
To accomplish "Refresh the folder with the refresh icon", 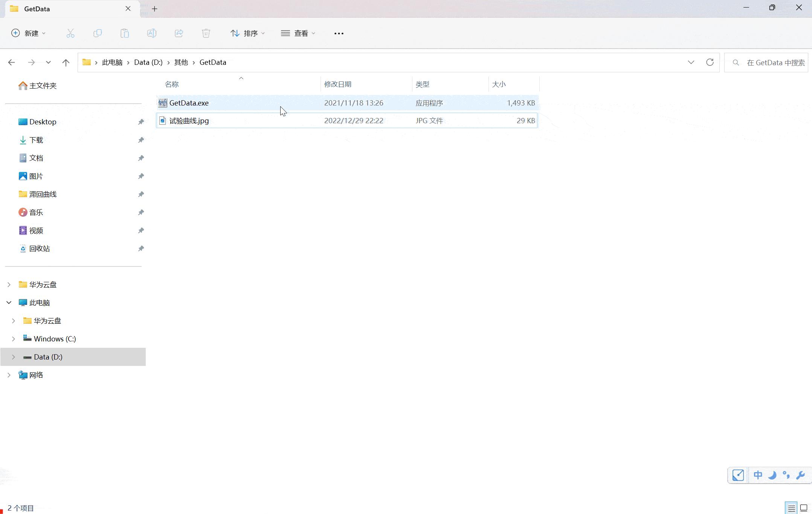I will coord(710,62).
